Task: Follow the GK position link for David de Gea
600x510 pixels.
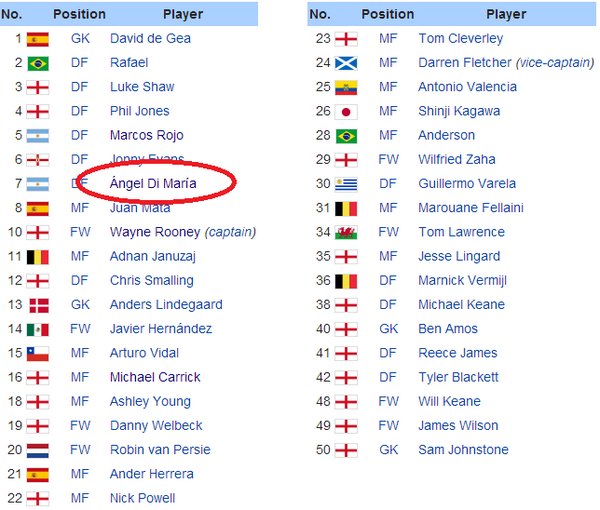Action: [80, 38]
